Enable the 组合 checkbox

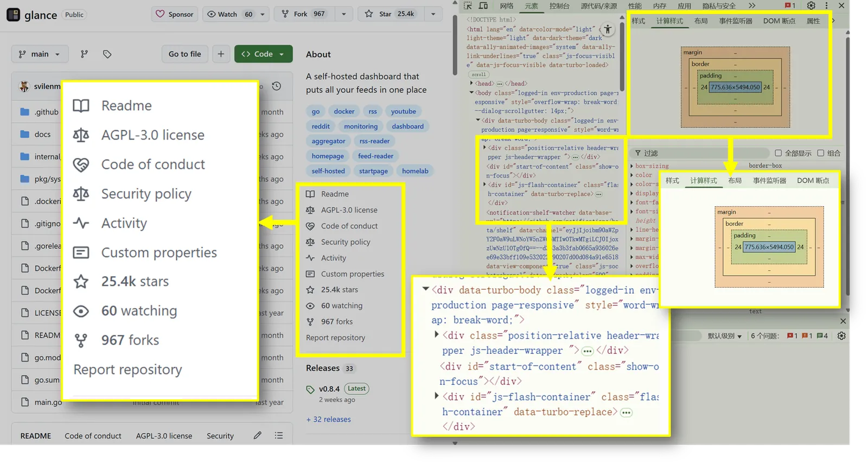pyautogui.click(x=821, y=153)
